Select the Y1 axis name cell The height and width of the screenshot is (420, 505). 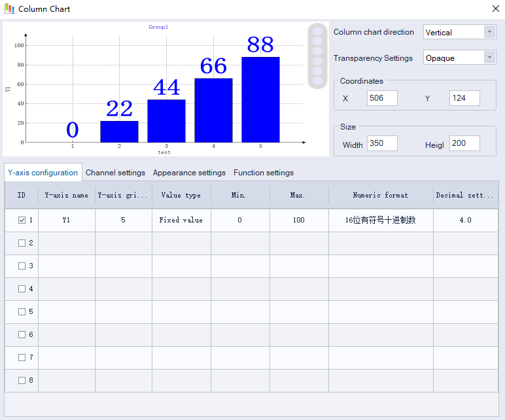coord(67,220)
